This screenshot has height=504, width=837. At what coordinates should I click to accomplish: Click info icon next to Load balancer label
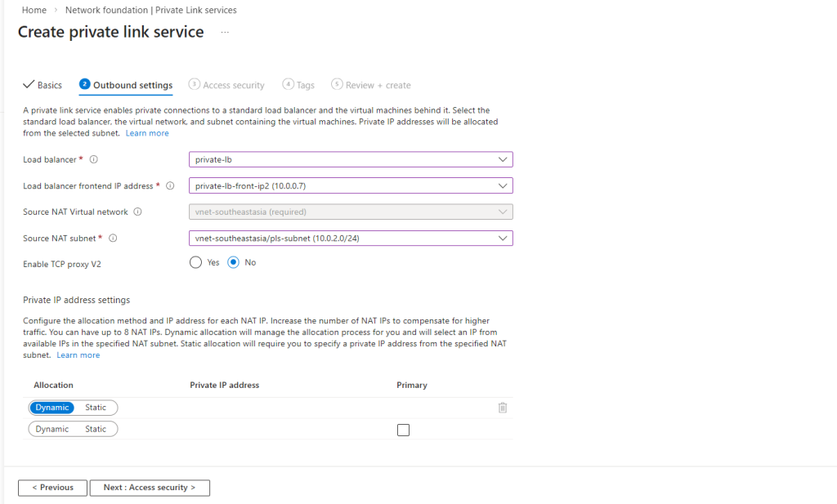pyautogui.click(x=93, y=159)
